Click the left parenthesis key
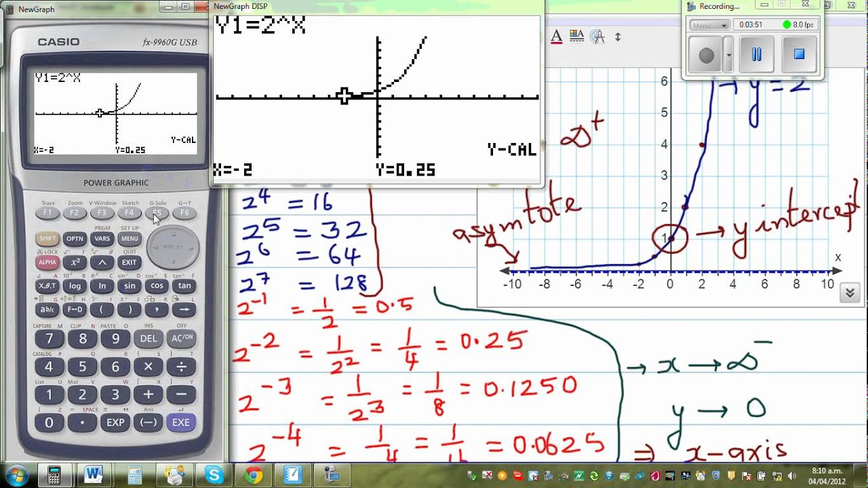This screenshot has height=488, width=868. point(102,310)
